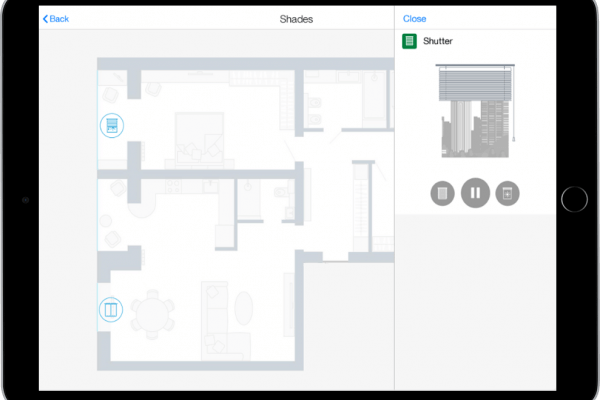Go Back to the previous screen
Screen dimensions: 600x400
click(x=59, y=19)
